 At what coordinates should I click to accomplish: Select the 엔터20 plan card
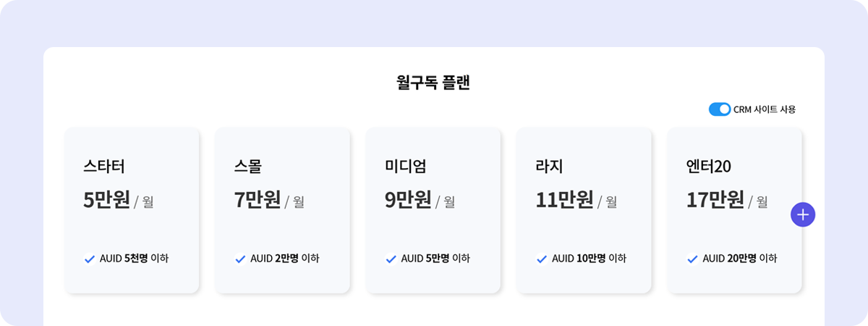[734, 211]
